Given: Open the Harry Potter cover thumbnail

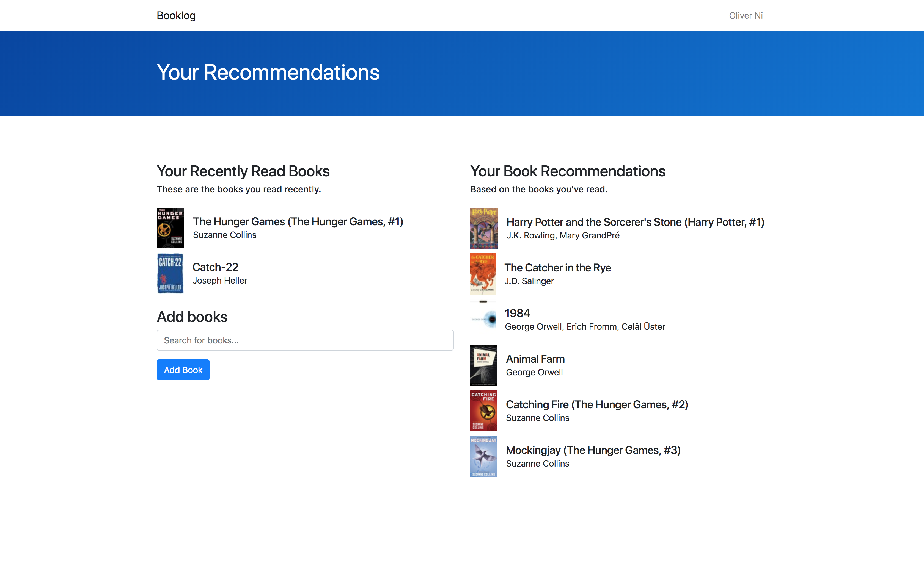Looking at the screenshot, I should [484, 228].
